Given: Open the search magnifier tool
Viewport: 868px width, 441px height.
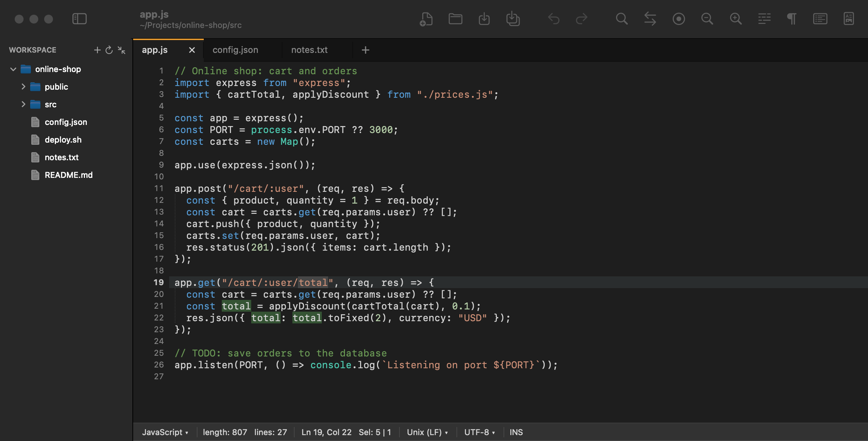Looking at the screenshot, I should [x=622, y=19].
